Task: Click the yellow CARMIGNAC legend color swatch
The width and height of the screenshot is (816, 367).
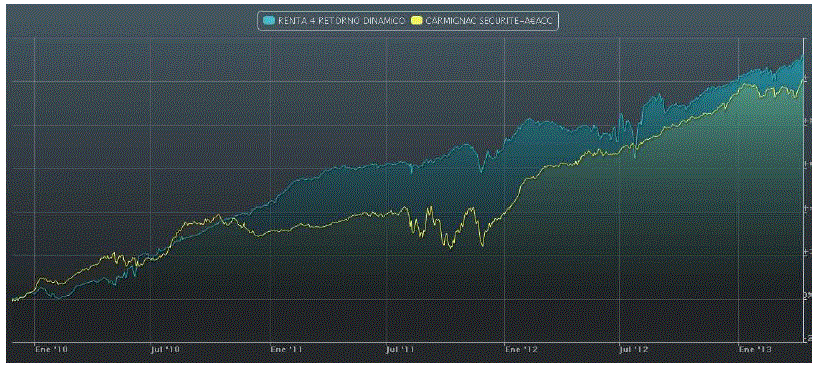Action: [417, 20]
